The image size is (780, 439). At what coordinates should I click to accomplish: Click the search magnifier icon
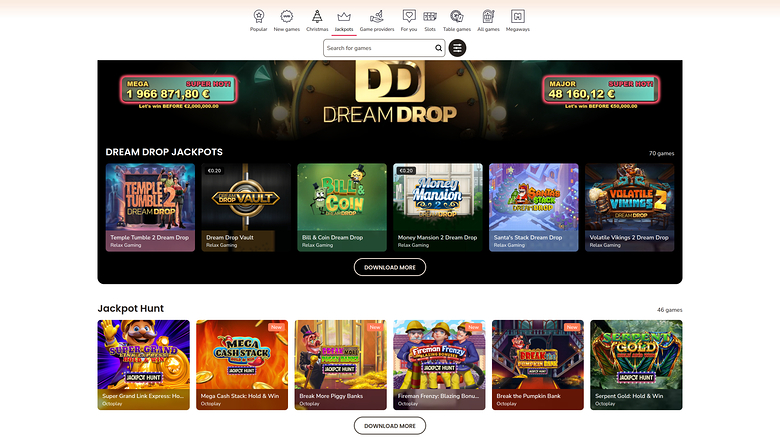pos(438,48)
